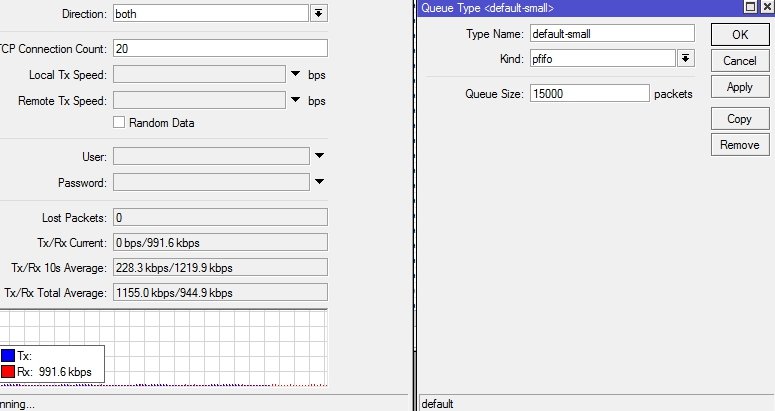Screen dimensions: 775x411
Task: Click the default status text
Action: coord(437,404)
